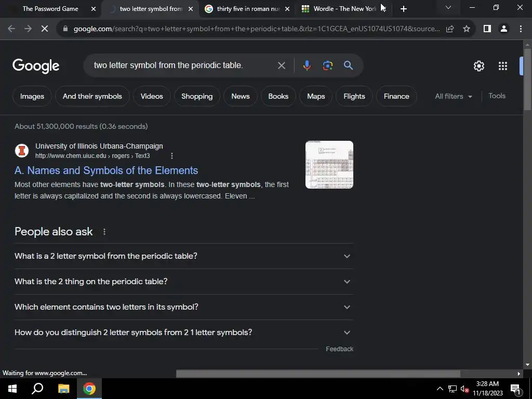Open the notification center
Screen dimensions: 532x399
(x=515, y=389)
